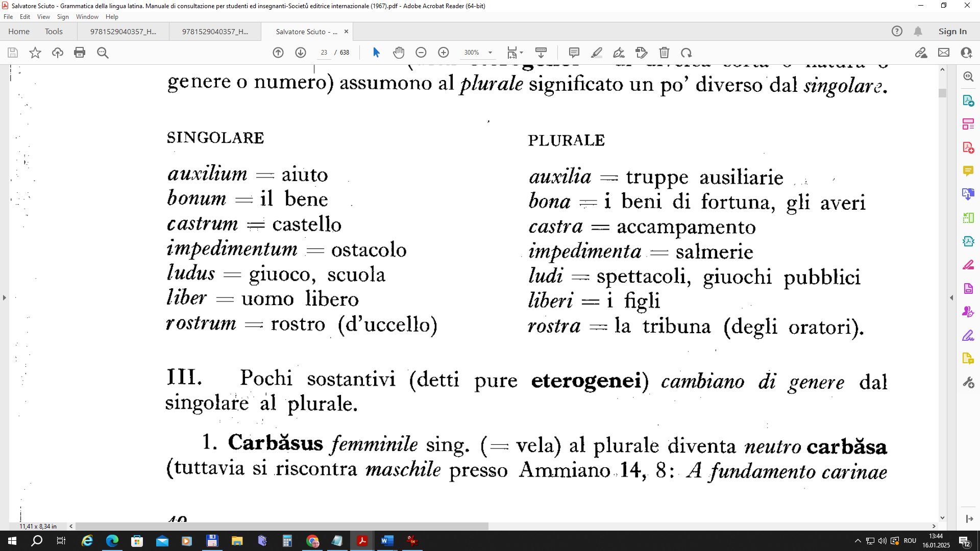
Task: Open the sign document pen tool
Action: [x=619, y=53]
